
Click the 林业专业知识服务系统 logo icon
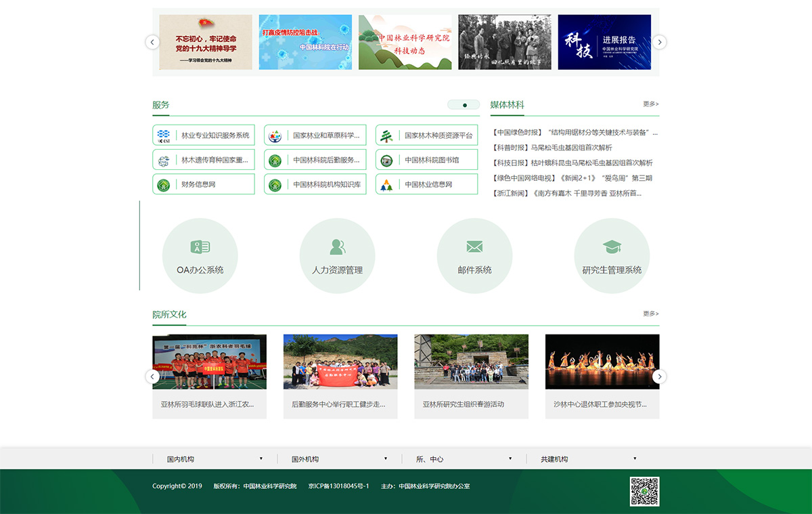pyautogui.click(x=163, y=135)
